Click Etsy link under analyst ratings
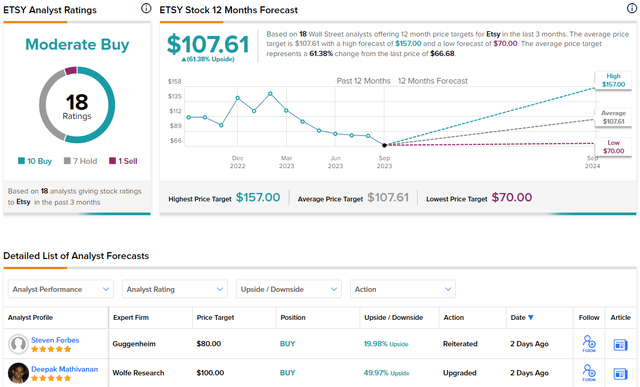This screenshot has height=387, width=640. point(23,202)
